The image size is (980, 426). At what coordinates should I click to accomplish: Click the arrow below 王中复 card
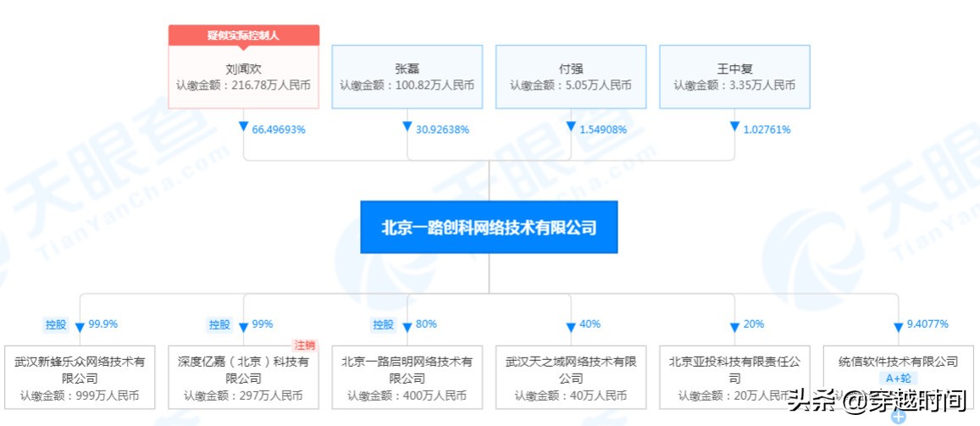click(x=734, y=127)
